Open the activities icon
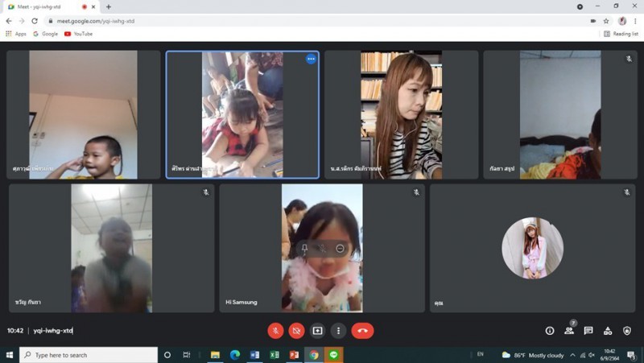This screenshot has height=363, width=644. click(x=608, y=330)
